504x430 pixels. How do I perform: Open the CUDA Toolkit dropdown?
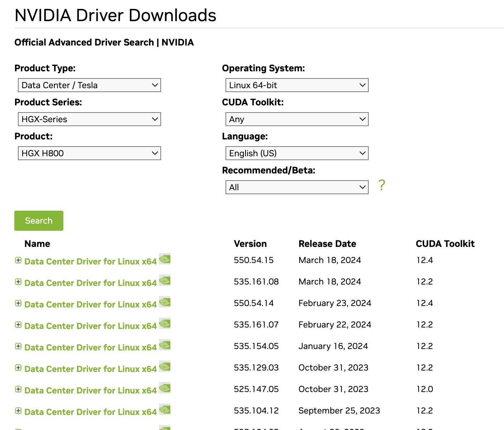pyautogui.click(x=297, y=119)
